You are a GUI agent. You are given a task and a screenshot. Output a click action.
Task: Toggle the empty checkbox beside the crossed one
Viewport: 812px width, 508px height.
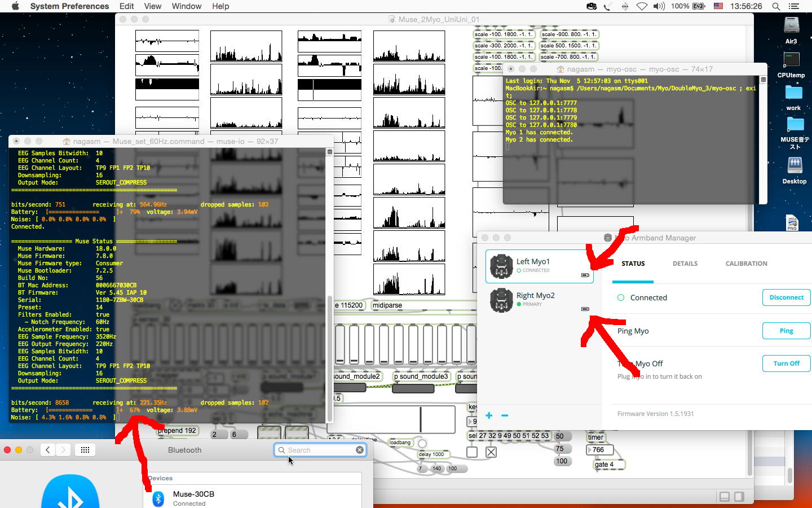click(472, 452)
